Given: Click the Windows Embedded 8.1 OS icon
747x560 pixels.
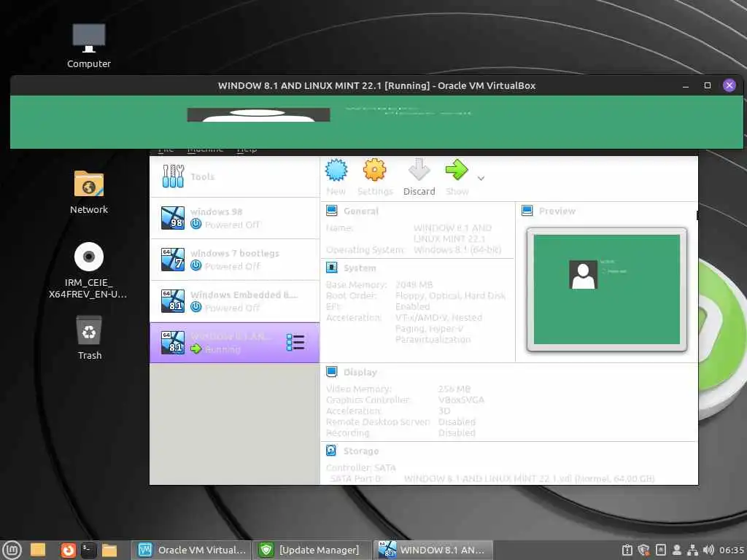Looking at the screenshot, I should pyautogui.click(x=172, y=301).
